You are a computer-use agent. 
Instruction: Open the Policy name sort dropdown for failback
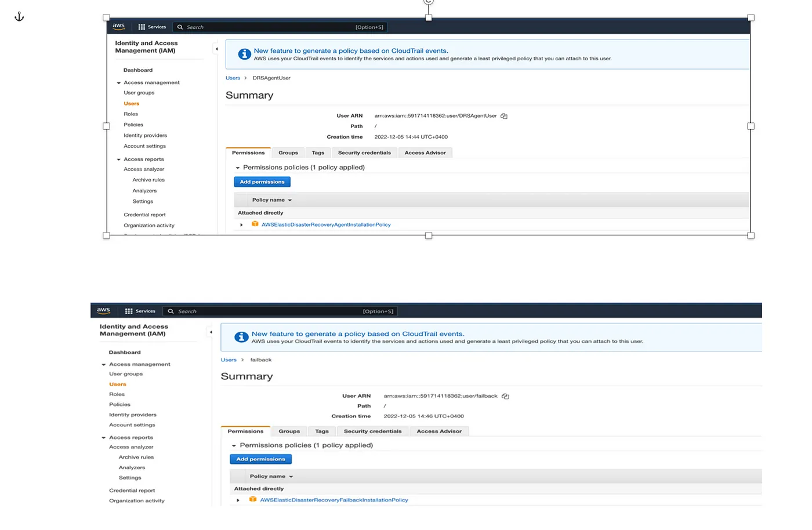291,477
